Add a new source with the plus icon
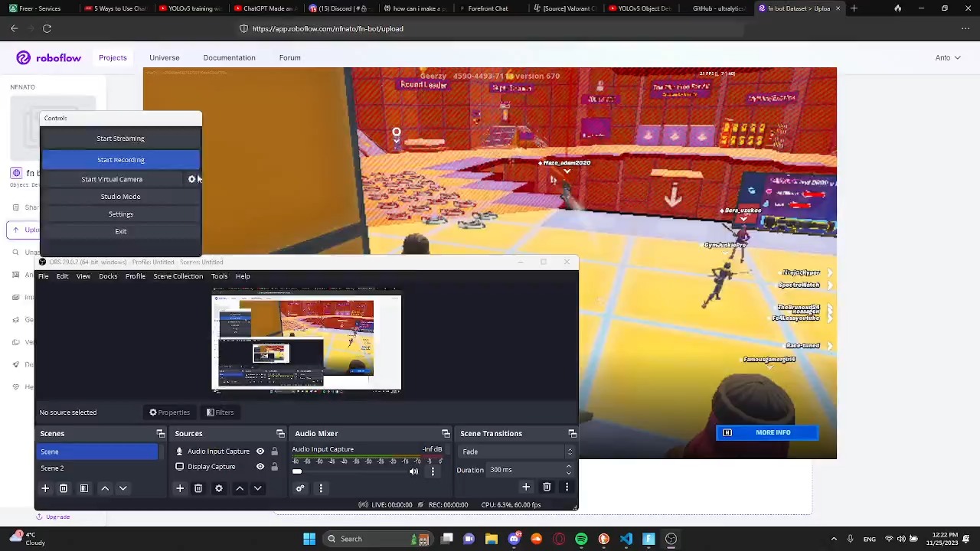980x551 pixels. pyautogui.click(x=180, y=488)
